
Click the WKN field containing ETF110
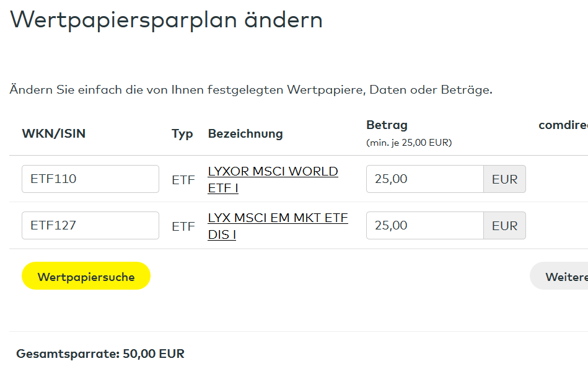tap(90, 179)
